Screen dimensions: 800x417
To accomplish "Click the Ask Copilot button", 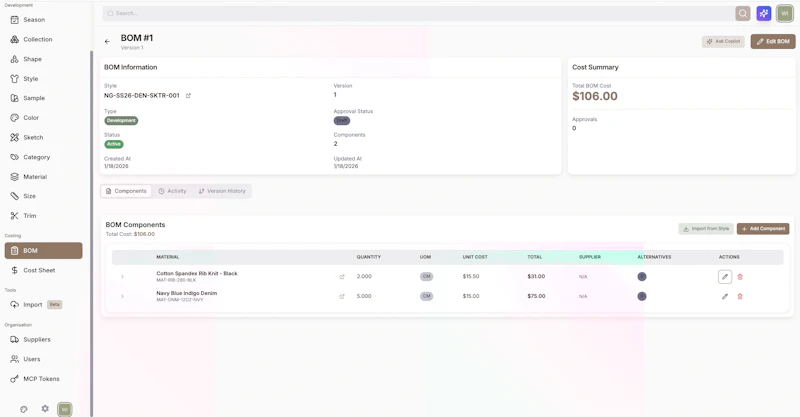I will click(723, 41).
